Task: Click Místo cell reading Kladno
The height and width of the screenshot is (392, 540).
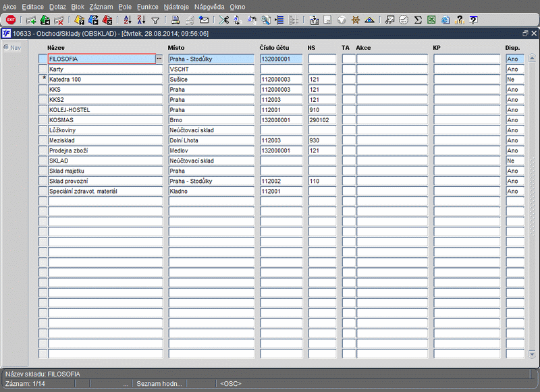Action: tap(211, 191)
